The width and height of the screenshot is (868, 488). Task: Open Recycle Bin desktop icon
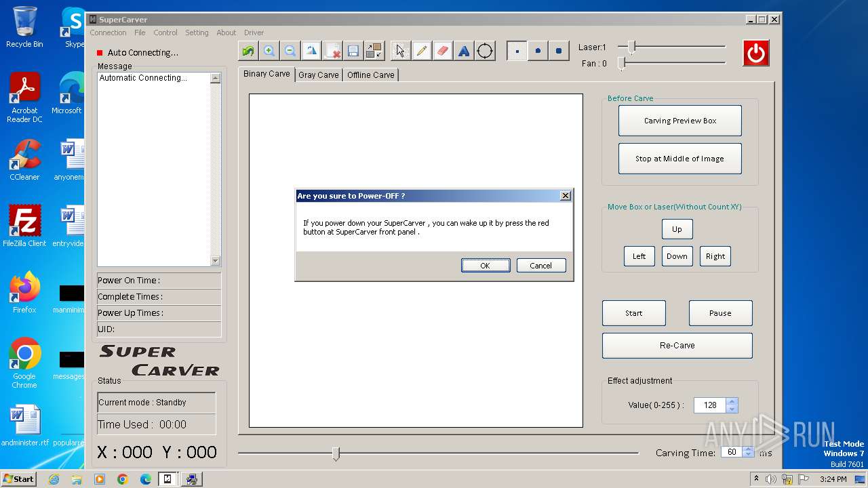point(24,27)
